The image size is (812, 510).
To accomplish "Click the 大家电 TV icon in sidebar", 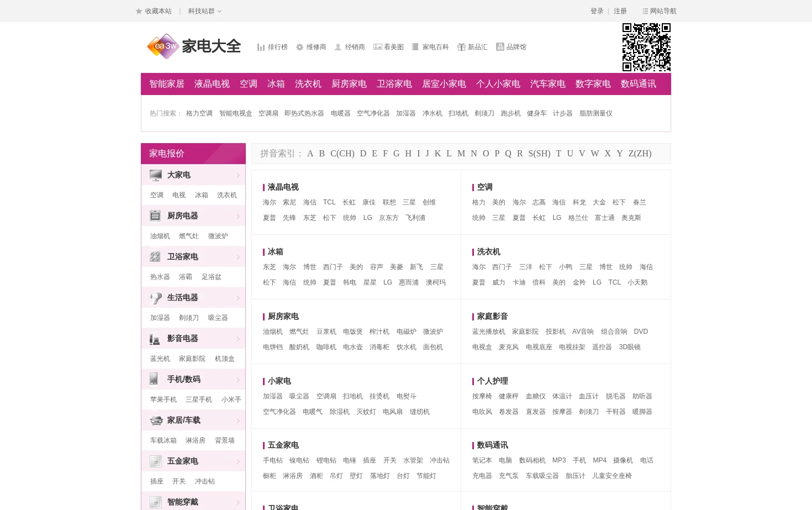I will 156,175.
